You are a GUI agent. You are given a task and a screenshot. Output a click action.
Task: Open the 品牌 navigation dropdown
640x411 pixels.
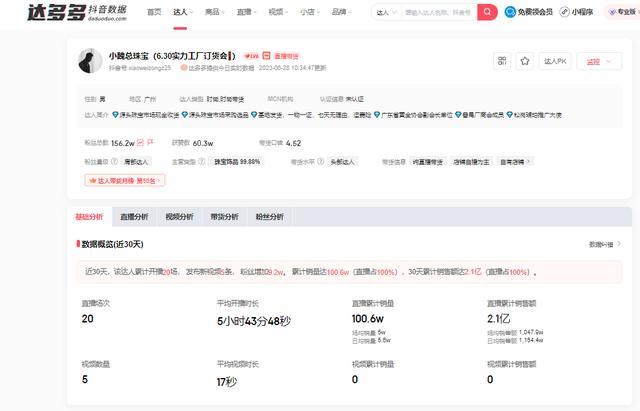pos(342,12)
